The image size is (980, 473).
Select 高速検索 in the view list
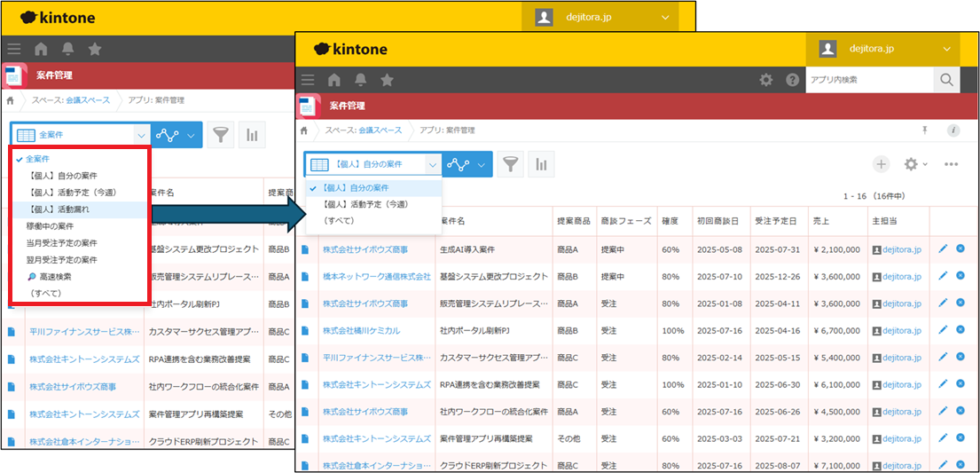pyautogui.click(x=54, y=277)
